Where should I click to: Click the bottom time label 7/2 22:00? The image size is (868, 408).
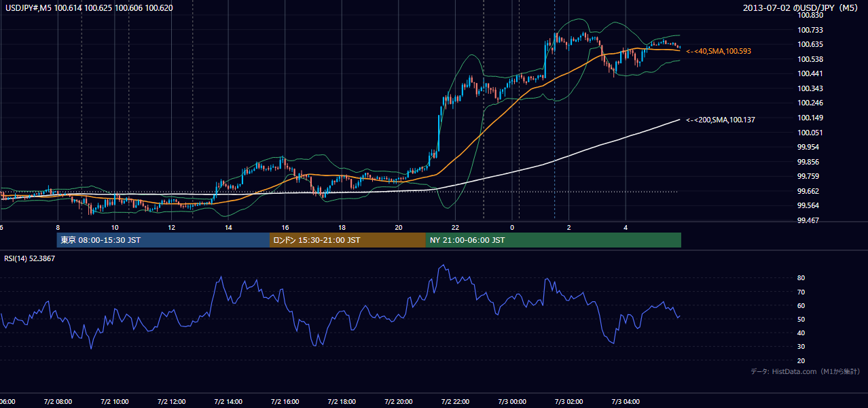pyautogui.click(x=455, y=401)
